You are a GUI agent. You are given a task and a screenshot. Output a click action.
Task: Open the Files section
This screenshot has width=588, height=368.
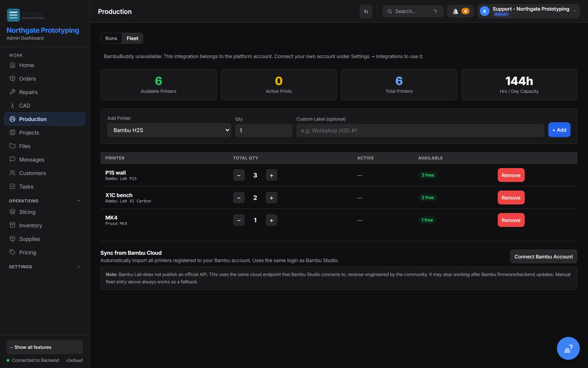(45, 146)
